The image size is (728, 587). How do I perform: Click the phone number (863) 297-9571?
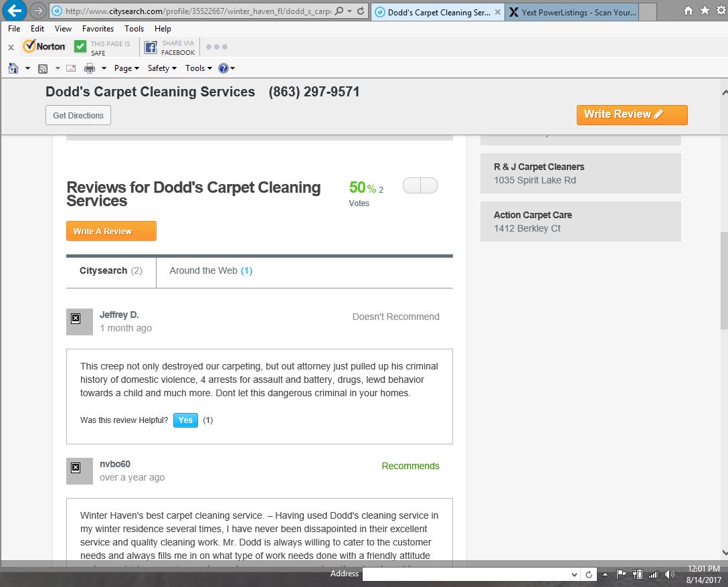(x=314, y=92)
